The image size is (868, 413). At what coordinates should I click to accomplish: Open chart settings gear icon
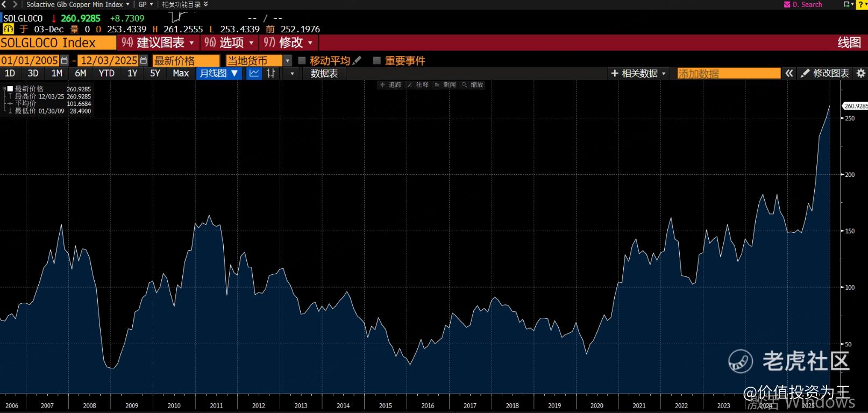pos(860,73)
